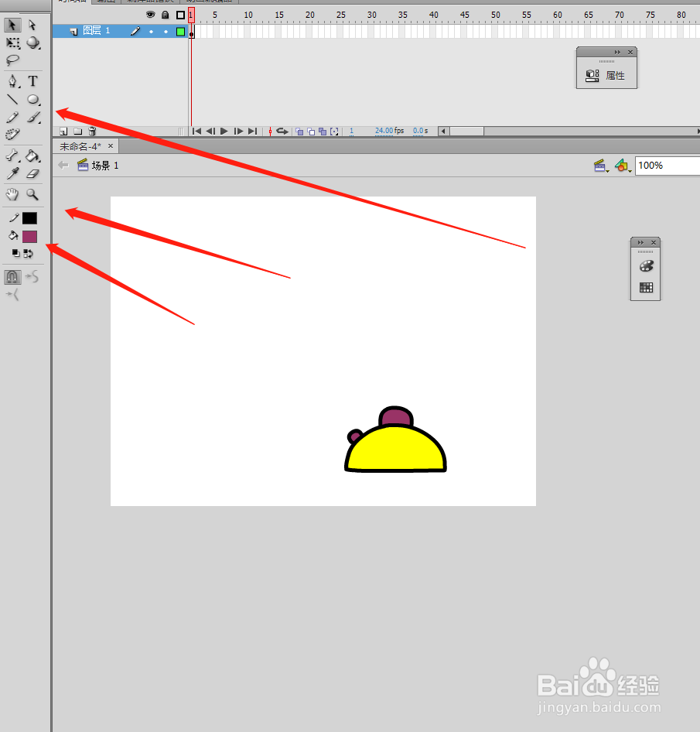The image size is (700, 732).
Task: Toggle visibility of all layers (eye)
Action: point(150,15)
